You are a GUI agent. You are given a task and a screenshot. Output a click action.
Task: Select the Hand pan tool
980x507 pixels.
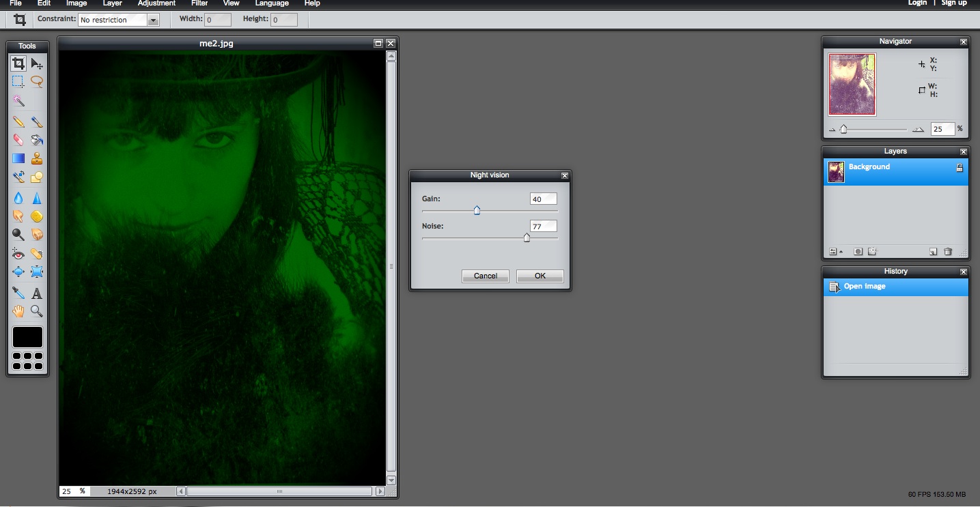(x=18, y=311)
